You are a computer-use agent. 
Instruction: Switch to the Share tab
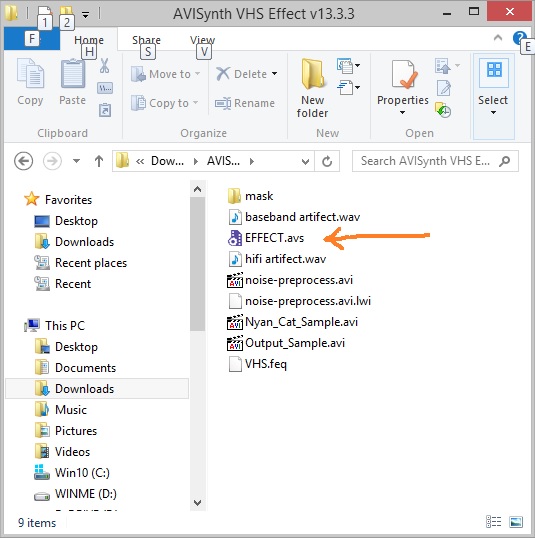point(147,40)
